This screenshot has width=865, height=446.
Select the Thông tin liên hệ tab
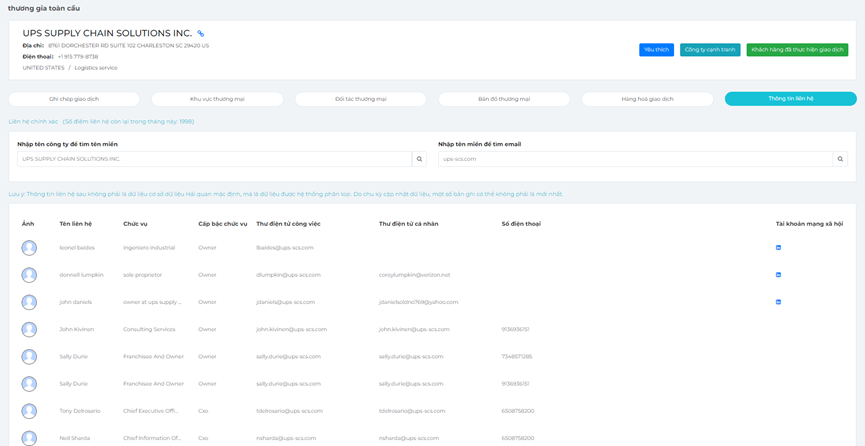point(791,99)
